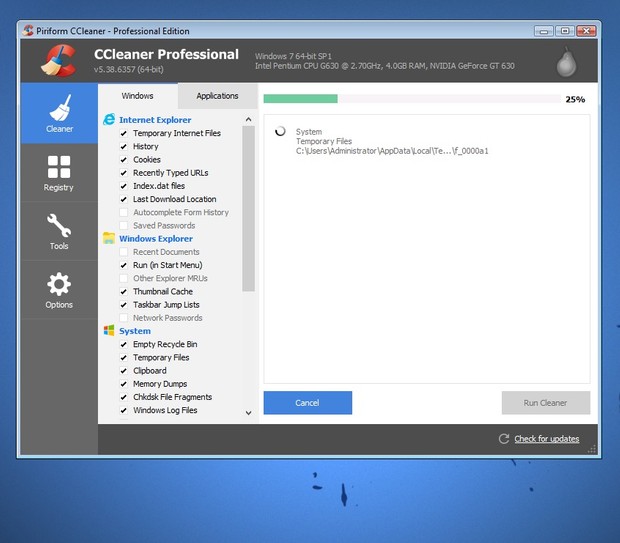Toggle Chkdsk File Fragments checkbox
Viewport: 620px width, 543px height.
pyautogui.click(x=124, y=397)
